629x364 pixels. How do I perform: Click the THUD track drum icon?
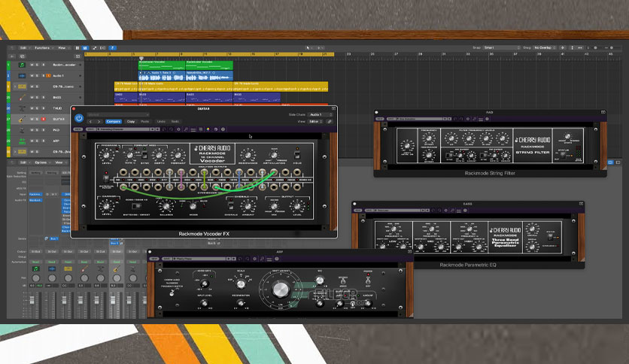pyautogui.click(x=22, y=108)
